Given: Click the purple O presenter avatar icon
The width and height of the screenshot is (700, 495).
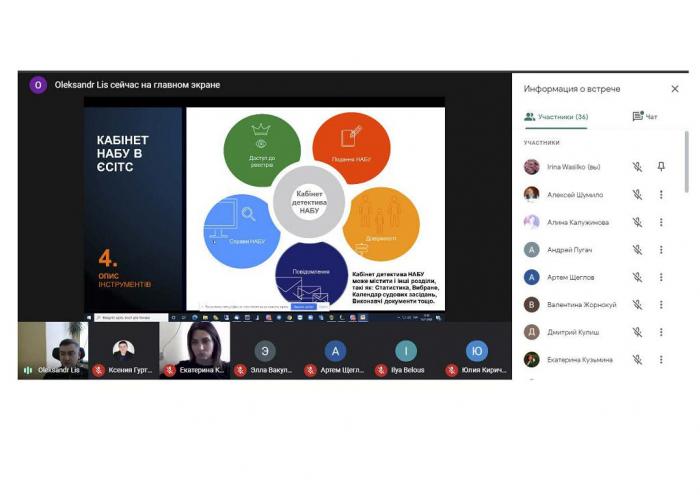Looking at the screenshot, I should (x=38, y=85).
